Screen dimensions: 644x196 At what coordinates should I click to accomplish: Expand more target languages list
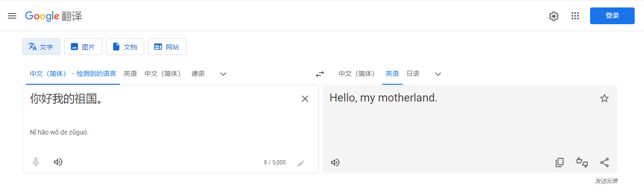click(x=438, y=74)
